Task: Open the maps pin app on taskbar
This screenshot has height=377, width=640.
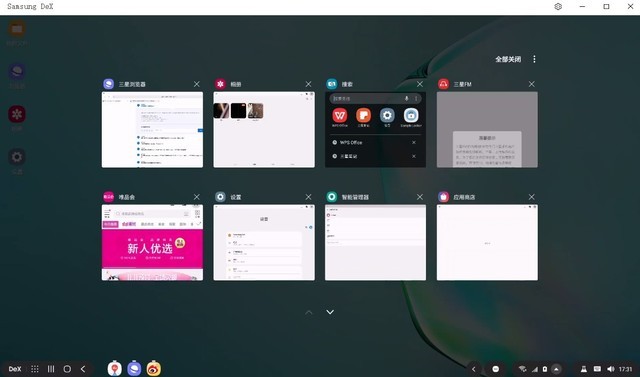Action: pos(115,368)
